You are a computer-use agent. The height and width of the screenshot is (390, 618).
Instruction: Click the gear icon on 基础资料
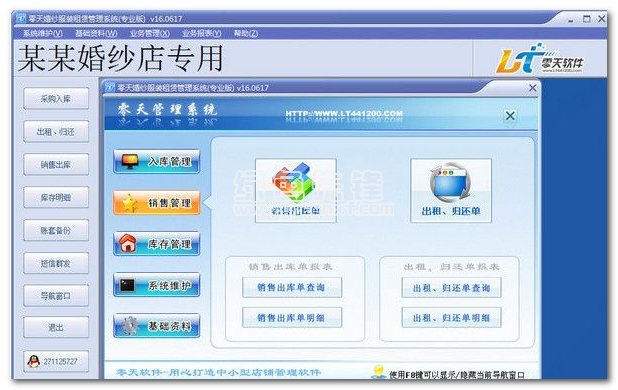click(129, 326)
